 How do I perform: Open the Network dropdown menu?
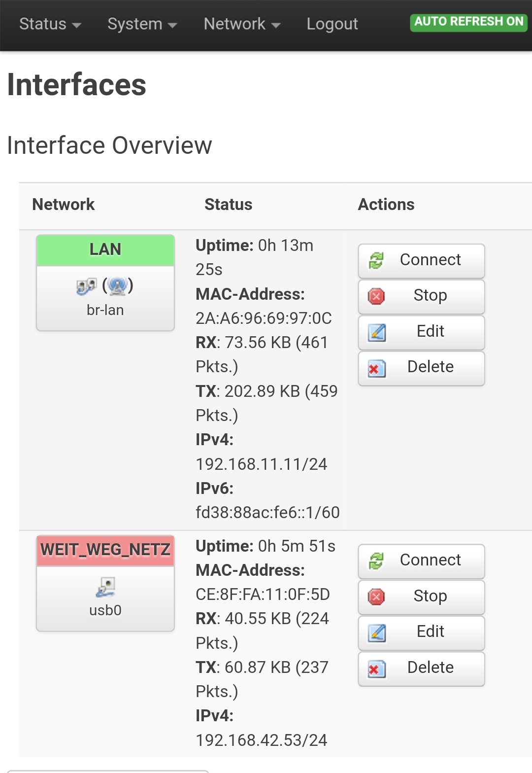[242, 24]
